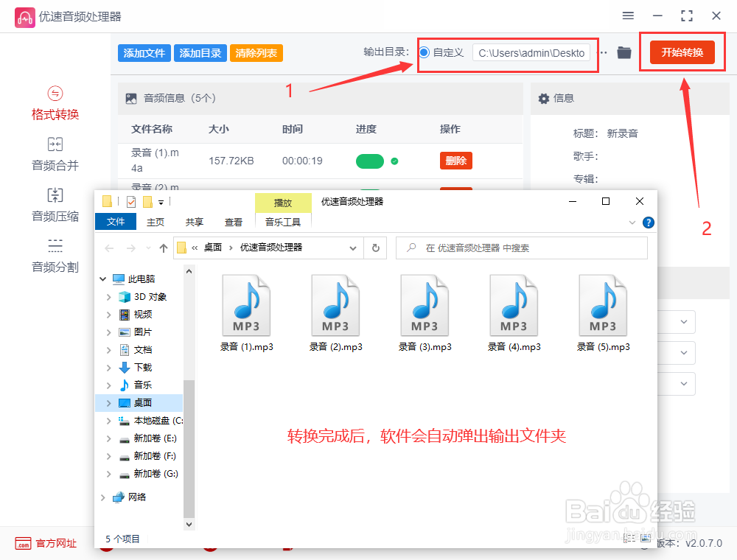The image size is (737, 560).
Task: Open the Explorer help question mark icon
Action: 648,223
